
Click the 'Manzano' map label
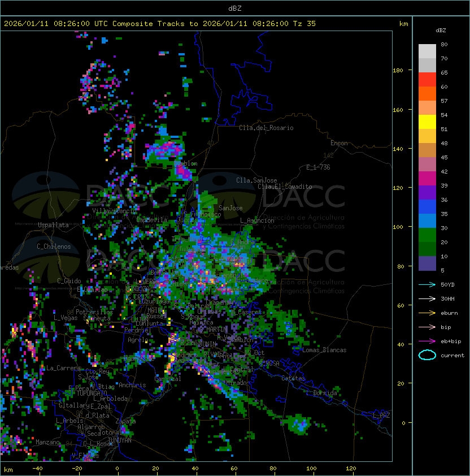(x=47, y=442)
